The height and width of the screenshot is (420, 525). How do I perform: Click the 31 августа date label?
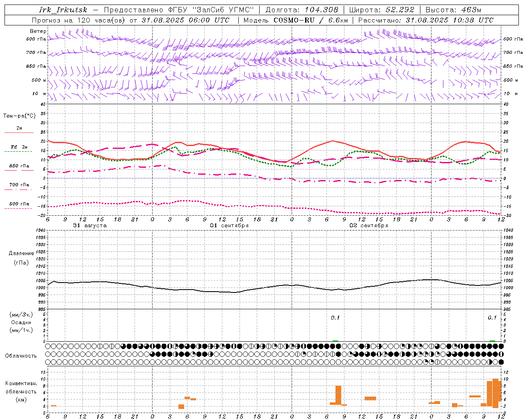point(90,226)
